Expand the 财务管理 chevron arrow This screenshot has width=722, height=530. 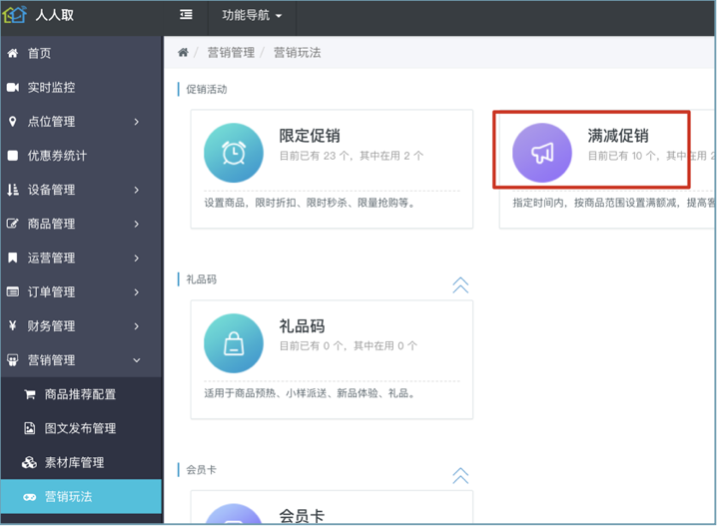[136, 326]
